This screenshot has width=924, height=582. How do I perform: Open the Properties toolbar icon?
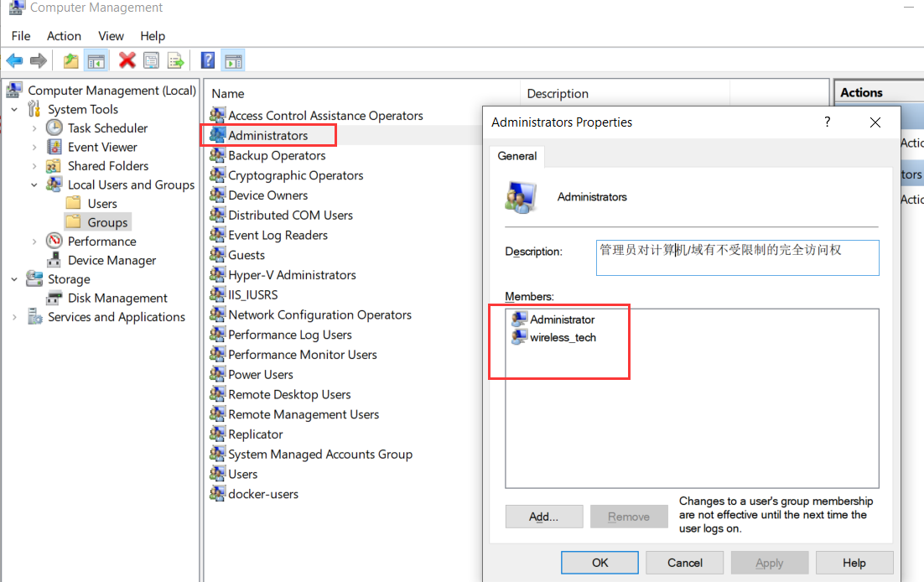tap(152, 60)
